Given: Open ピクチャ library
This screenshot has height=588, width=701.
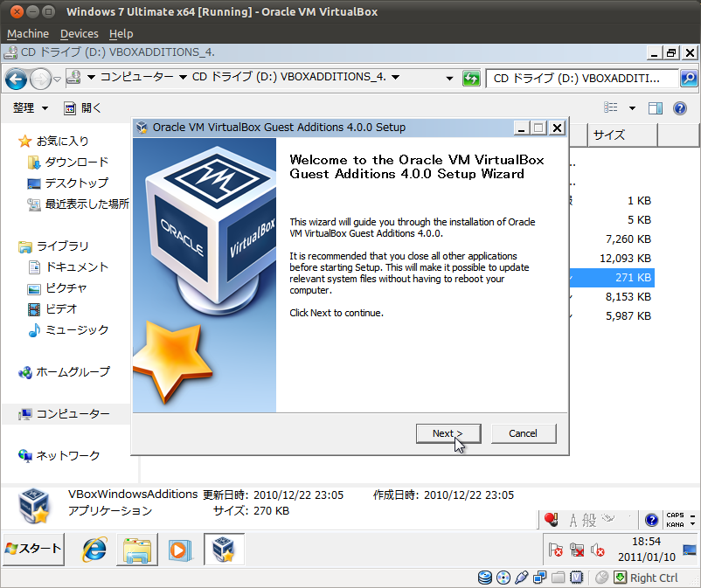Looking at the screenshot, I should click(57, 288).
